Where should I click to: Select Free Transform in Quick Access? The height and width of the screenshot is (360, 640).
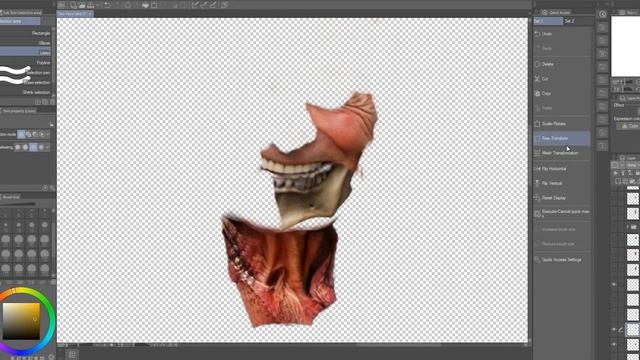562,138
